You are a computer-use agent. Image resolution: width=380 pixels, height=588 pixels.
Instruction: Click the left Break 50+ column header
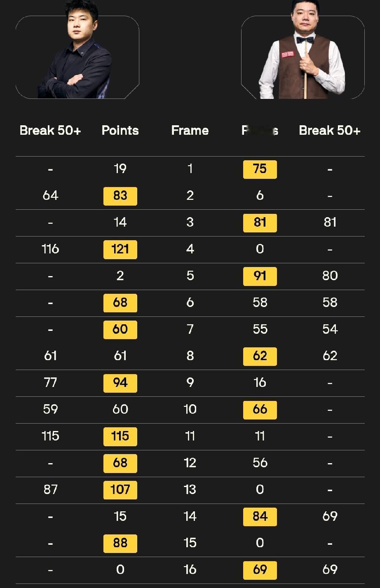(49, 130)
